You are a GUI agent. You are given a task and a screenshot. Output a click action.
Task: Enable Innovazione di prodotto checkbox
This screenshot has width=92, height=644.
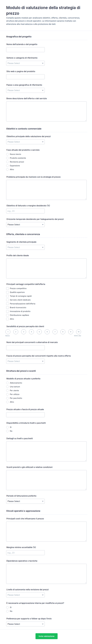click(8, 311)
